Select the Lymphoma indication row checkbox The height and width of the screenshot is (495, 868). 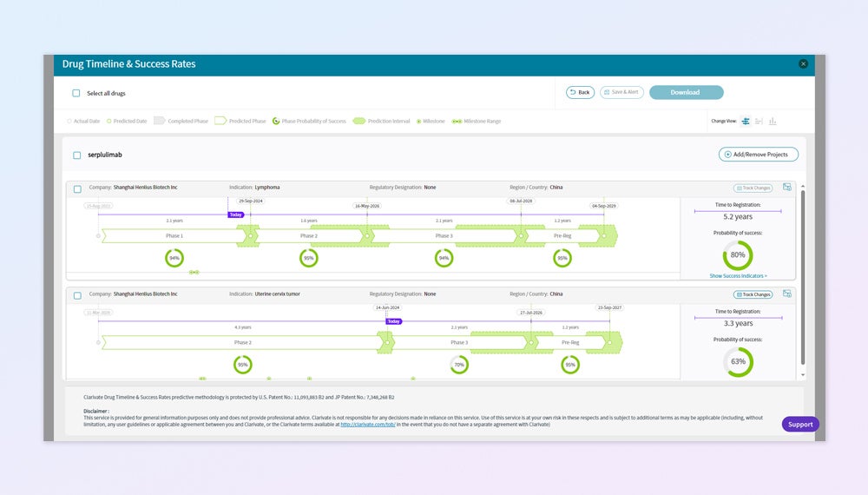tap(77, 188)
